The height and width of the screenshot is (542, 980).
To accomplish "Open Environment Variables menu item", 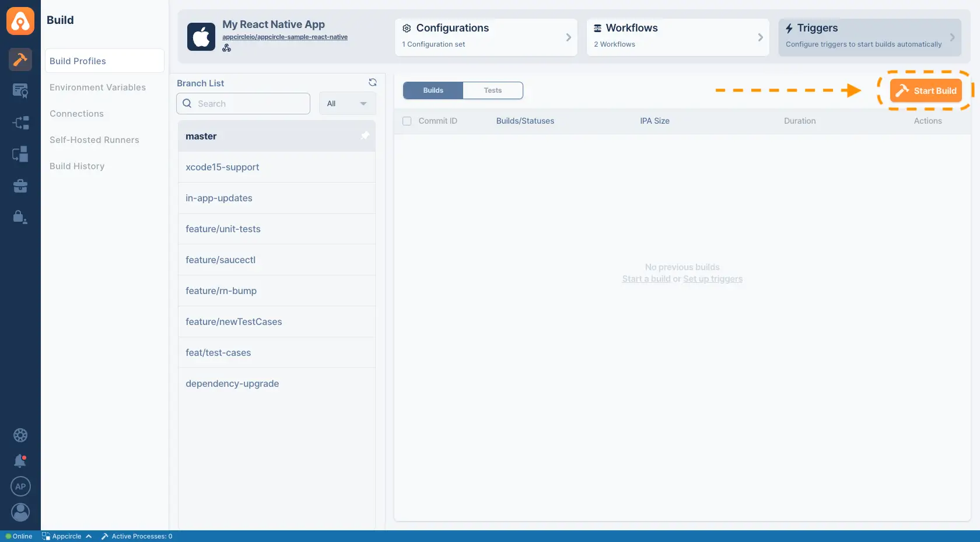I will tap(98, 88).
